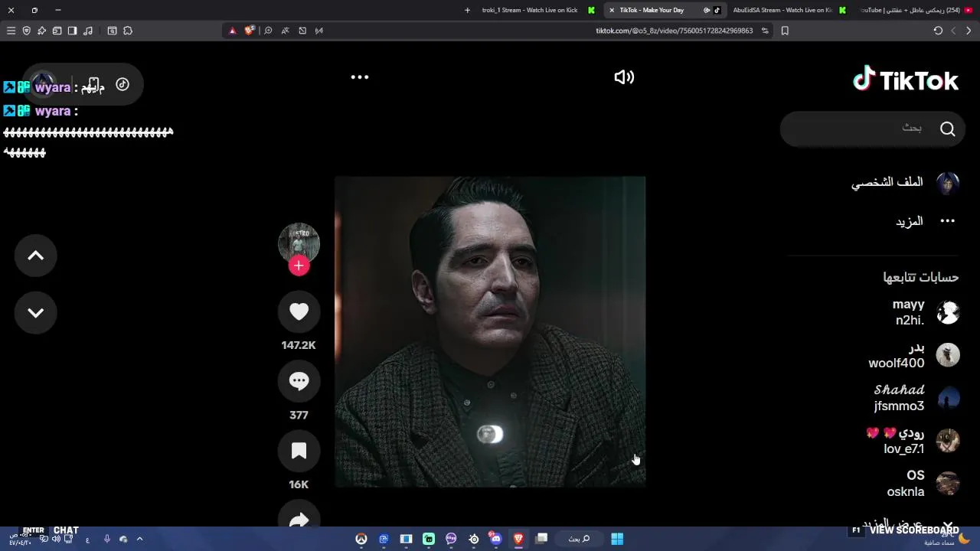Open the music note toolbar icon
Screen dimensions: 980x551
click(x=88, y=31)
